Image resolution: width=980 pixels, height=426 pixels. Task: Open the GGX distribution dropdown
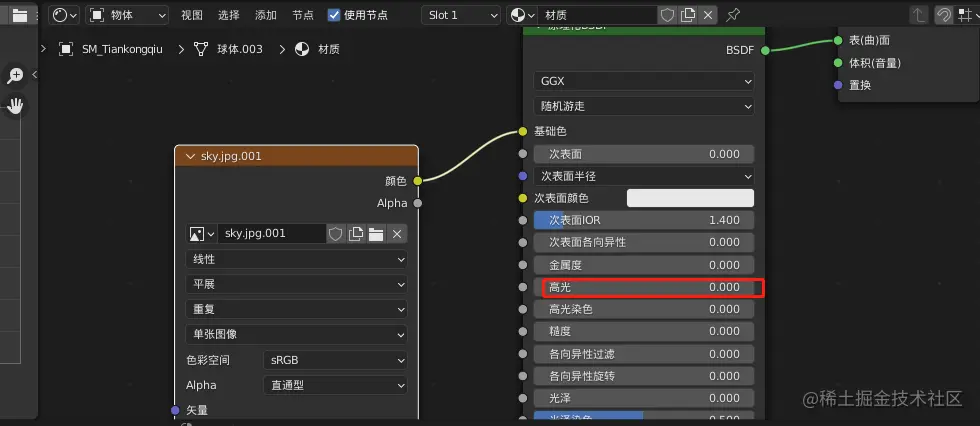tap(644, 81)
